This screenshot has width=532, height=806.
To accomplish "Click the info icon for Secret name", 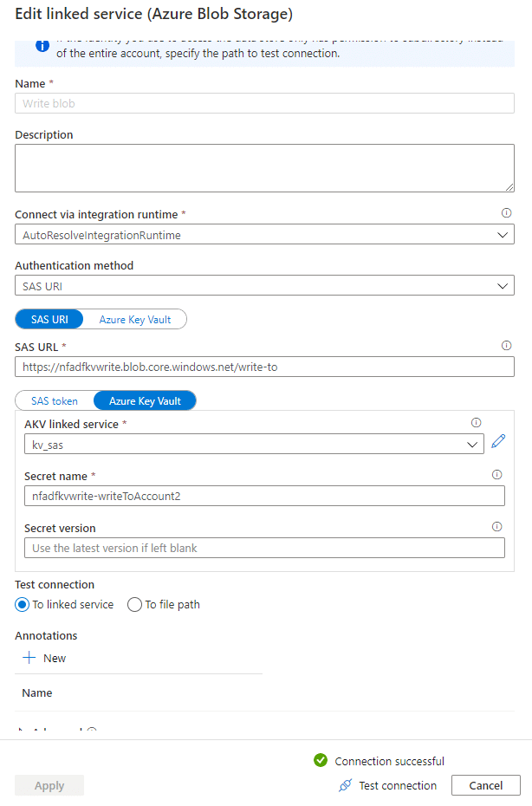I will 496,474.
